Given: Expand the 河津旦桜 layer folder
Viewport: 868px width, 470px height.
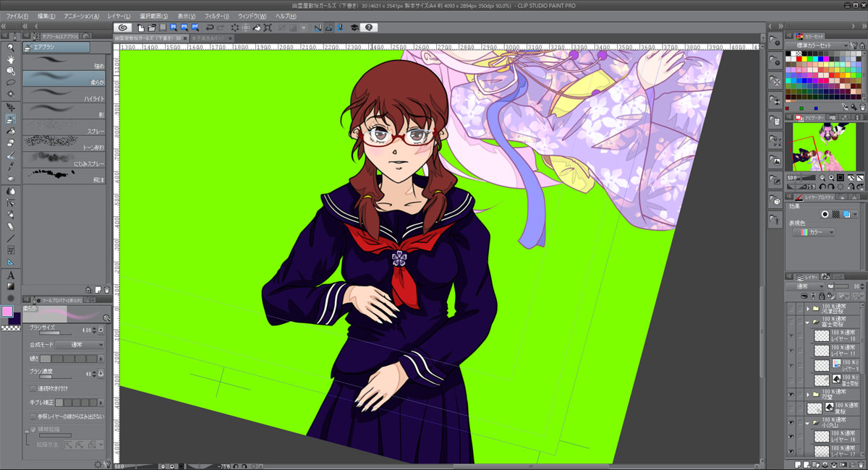Looking at the screenshot, I should (x=807, y=309).
